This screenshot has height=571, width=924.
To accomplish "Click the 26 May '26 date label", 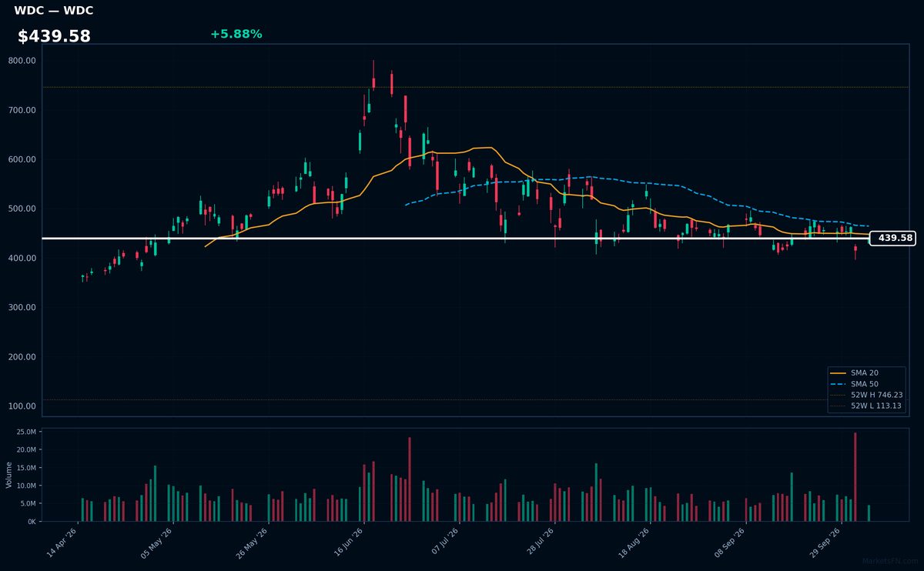I will coord(254,543).
